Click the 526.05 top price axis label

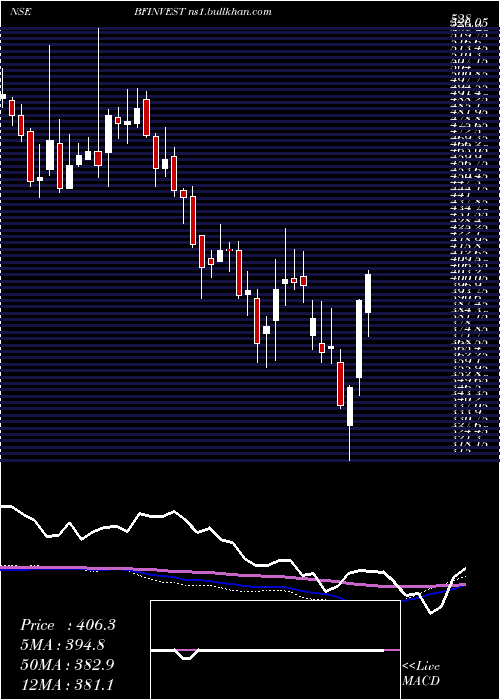point(468,21)
